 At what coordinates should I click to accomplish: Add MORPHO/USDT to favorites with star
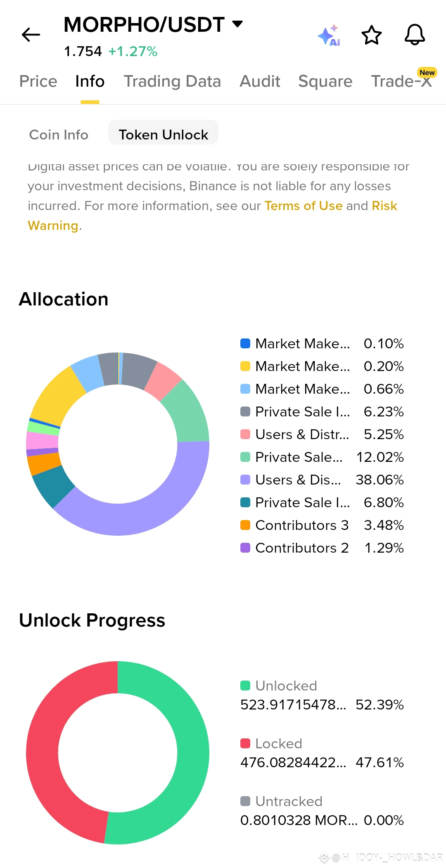372,35
